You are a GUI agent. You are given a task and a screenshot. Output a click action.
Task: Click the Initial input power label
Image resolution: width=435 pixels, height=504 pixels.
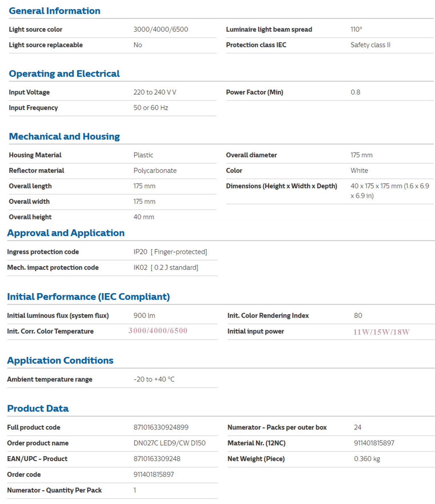pyautogui.click(x=256, y=331)
